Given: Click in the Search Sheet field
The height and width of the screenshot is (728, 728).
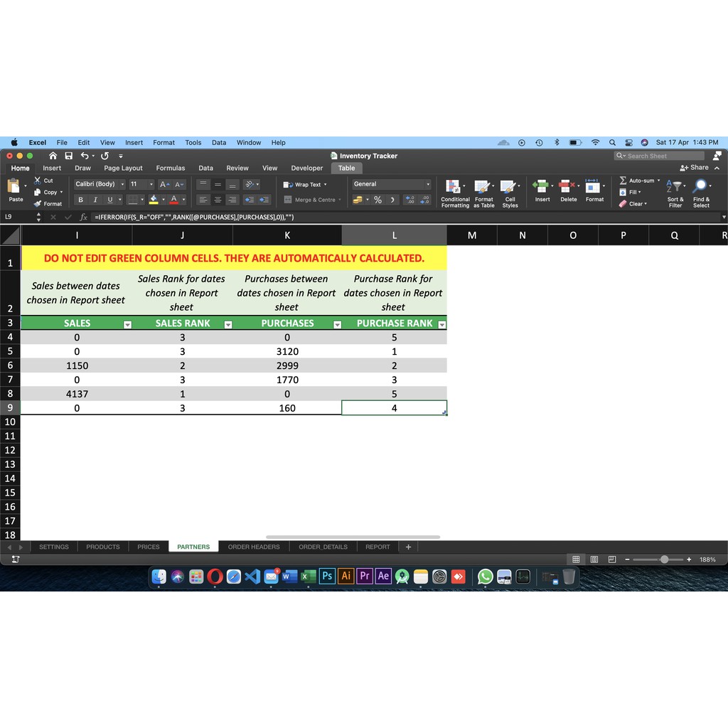Looking at the screenshot, I should (661, 156).
